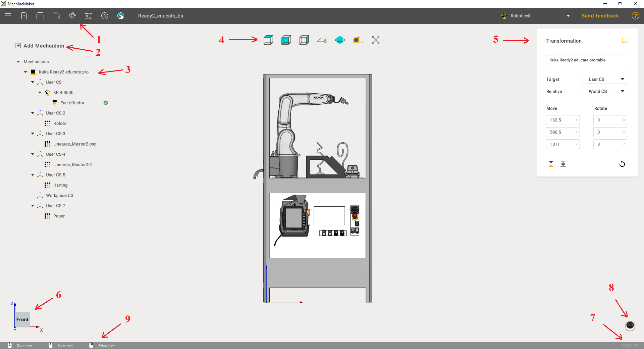
Task: Select Lineares_Muster2-2 in tree
Action: 72,165
